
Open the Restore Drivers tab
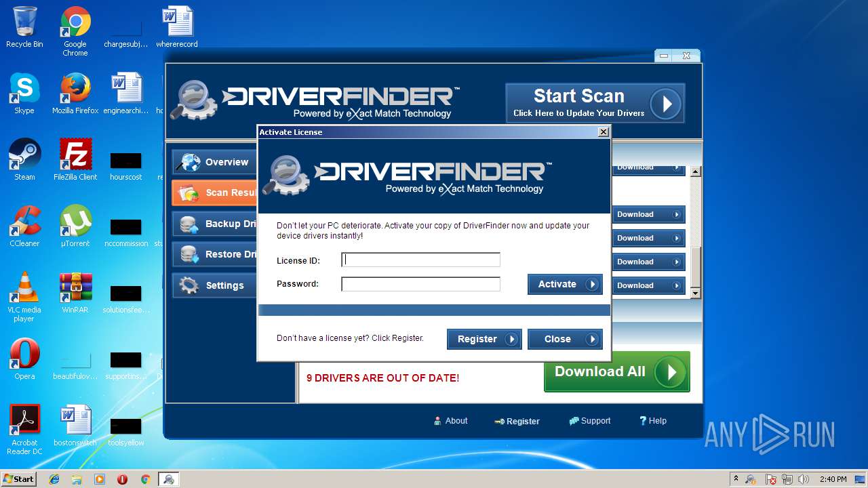[214, 254]
